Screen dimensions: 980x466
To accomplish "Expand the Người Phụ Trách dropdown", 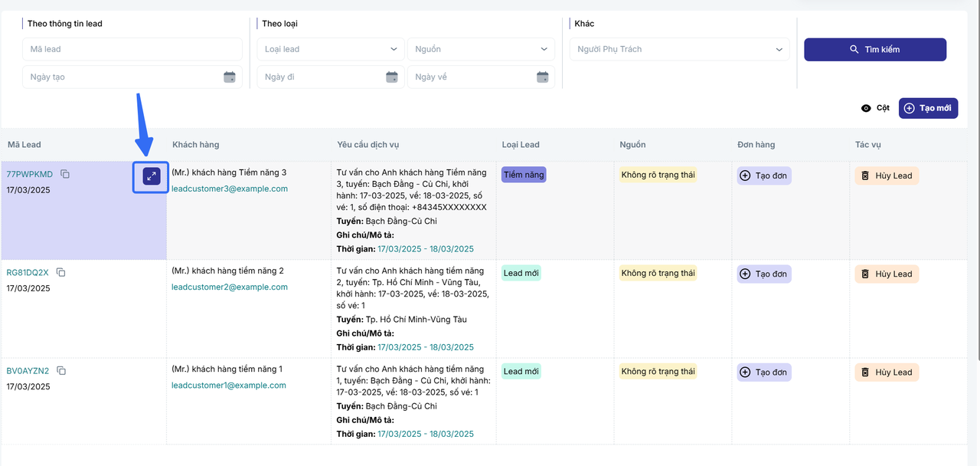I will pos(680,49).
